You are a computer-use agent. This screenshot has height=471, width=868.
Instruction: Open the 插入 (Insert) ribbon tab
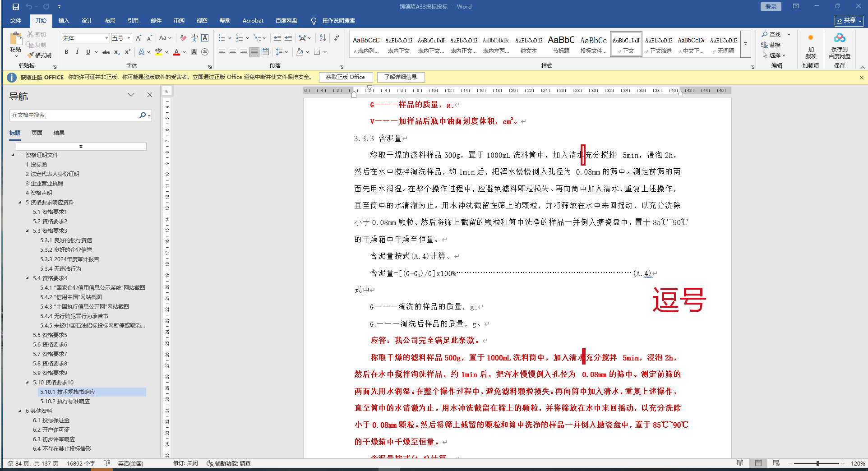point(64,21)
